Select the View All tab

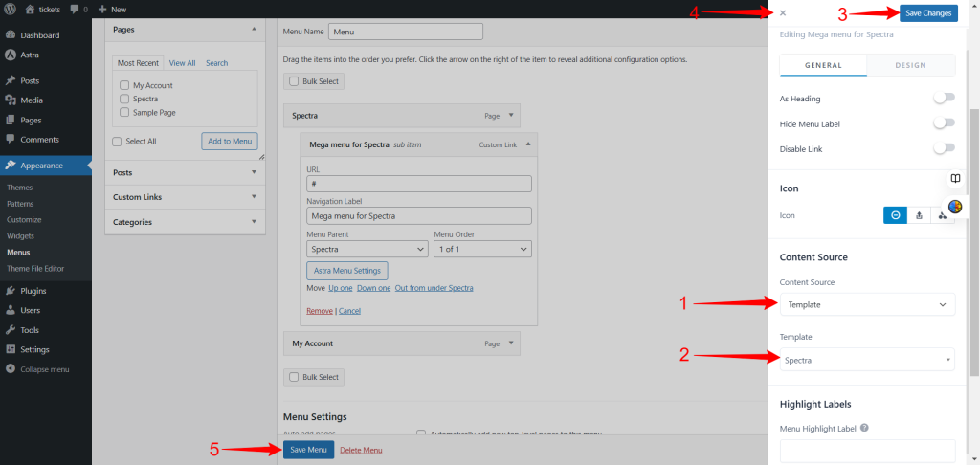[x=182, y=63]
